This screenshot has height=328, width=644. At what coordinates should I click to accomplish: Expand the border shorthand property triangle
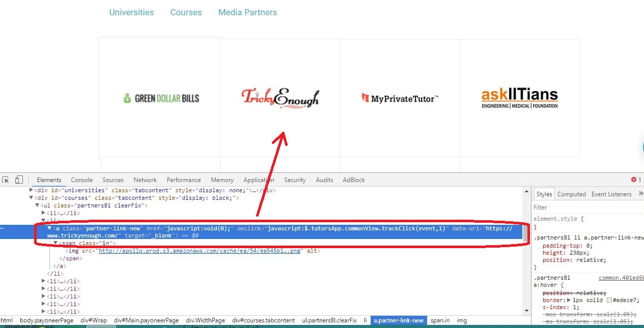[x=569, y=301]
